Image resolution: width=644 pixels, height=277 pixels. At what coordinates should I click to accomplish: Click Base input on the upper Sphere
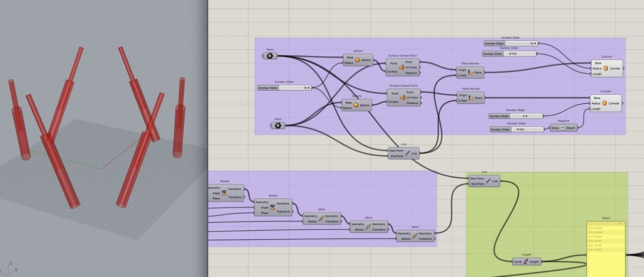click(x=349, y=57)
